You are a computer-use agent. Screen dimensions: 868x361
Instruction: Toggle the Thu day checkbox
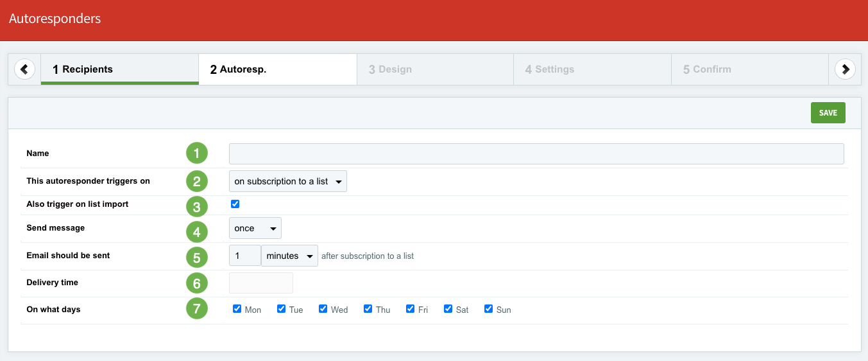point(368,309)
